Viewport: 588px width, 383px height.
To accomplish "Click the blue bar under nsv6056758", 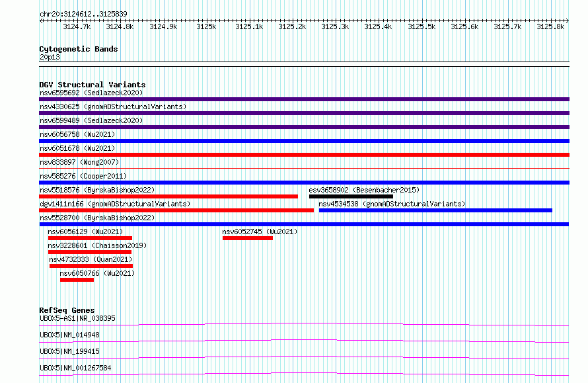I will coord(304,141).
